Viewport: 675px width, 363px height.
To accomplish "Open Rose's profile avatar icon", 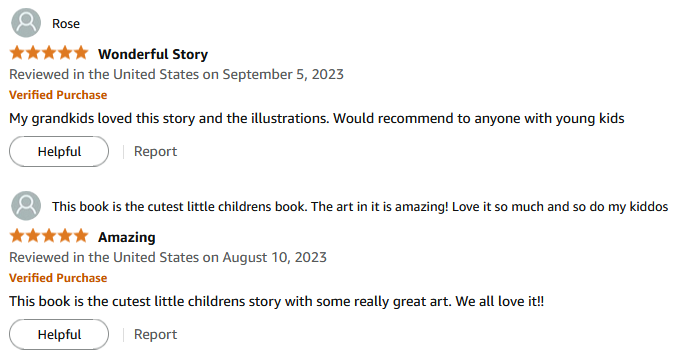I will coord(26,23).
